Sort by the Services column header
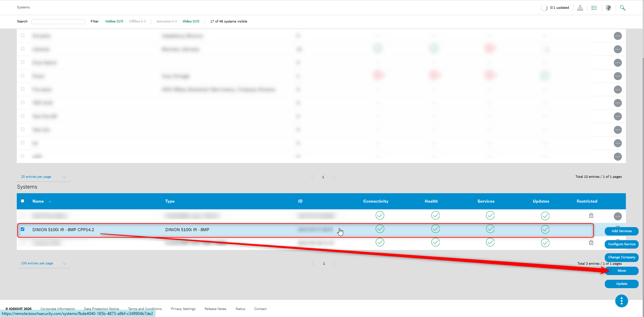This screenshot has width=644, height=317. pyautogui.click(x=486, y=201)
